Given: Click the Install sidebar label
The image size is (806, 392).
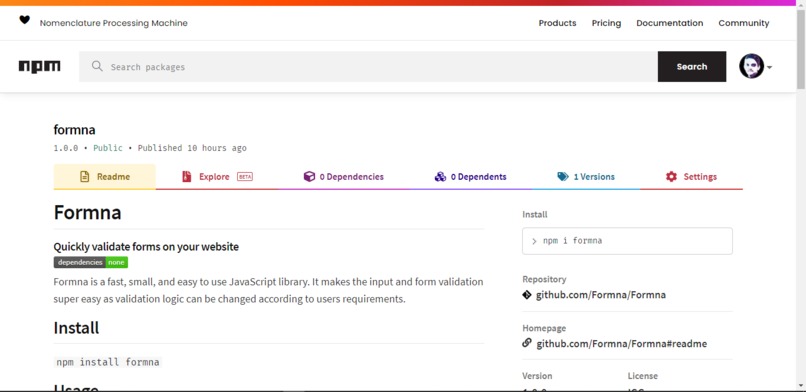Looking at the screenshot, I should click(x=535, y=215).
